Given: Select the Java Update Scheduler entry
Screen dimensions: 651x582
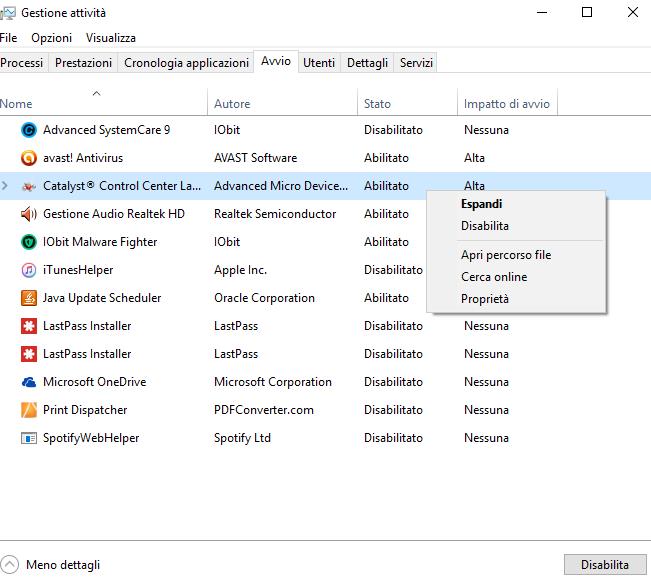Looking at the screenshot, I should (x=102, y=298).
